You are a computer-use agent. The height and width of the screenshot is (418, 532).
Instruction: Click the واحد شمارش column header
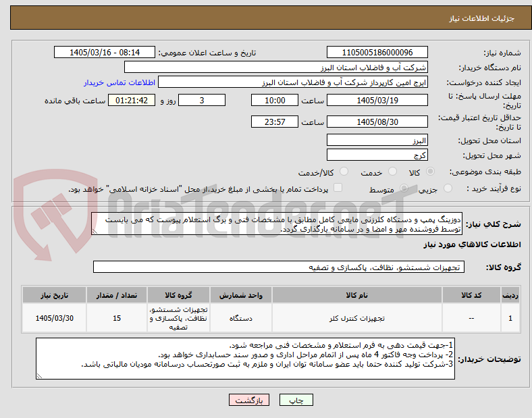pyautogui.click(x=241, y=295)
